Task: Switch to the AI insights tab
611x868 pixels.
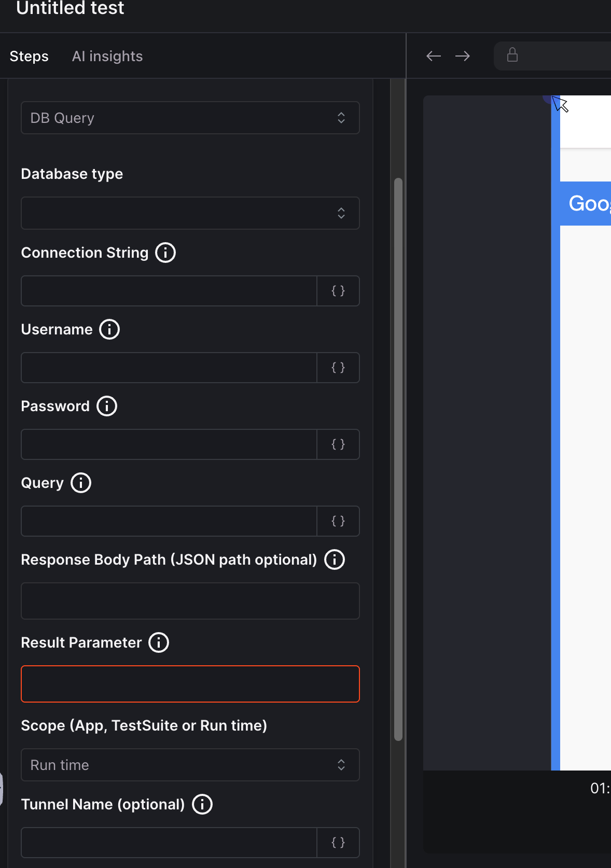Action: 107,56
